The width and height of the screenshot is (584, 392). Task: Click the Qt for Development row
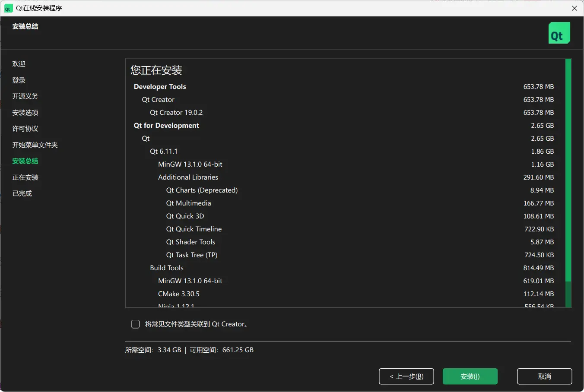tap(344, 126)
